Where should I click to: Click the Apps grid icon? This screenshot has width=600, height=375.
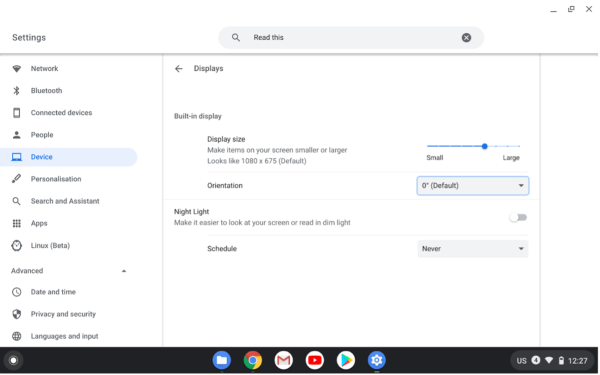(x=16, y=223)
